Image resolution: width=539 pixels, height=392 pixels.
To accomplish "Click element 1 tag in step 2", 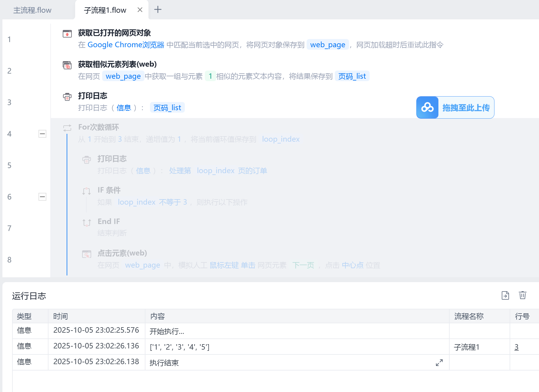I will (210, 76).
